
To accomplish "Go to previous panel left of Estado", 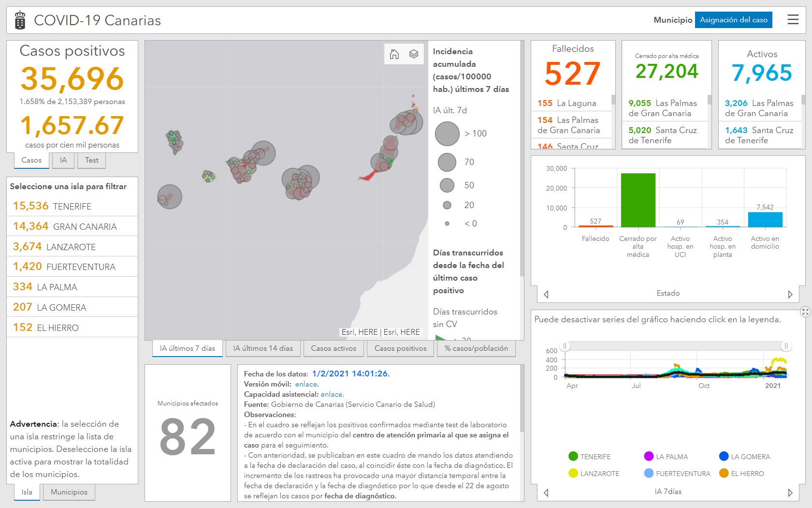I will click(x=546, y=294).
